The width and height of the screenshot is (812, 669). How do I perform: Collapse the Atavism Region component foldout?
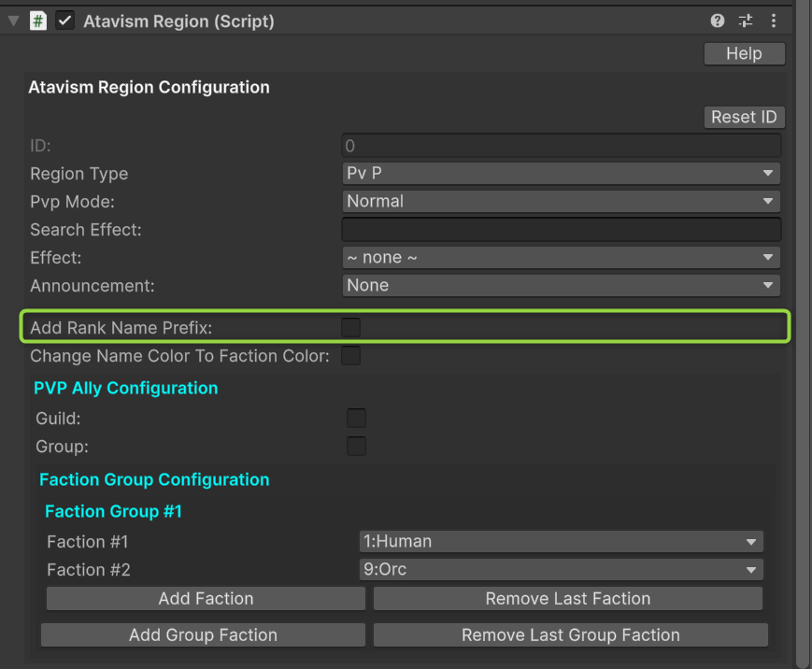(13, 21)
